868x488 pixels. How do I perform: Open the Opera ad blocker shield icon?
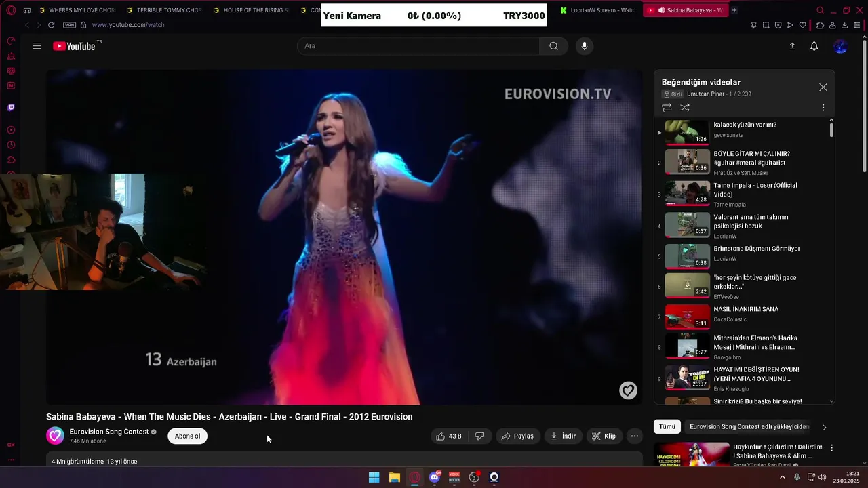[778, 25]
